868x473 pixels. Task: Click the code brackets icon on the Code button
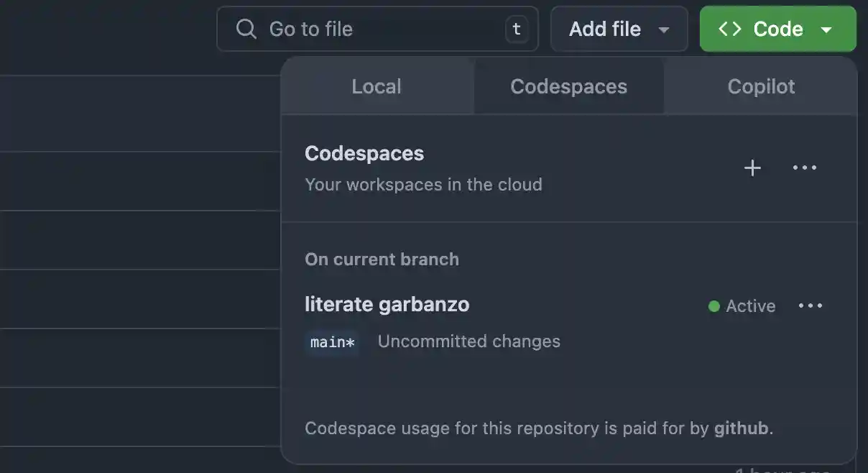coord(729,29)
